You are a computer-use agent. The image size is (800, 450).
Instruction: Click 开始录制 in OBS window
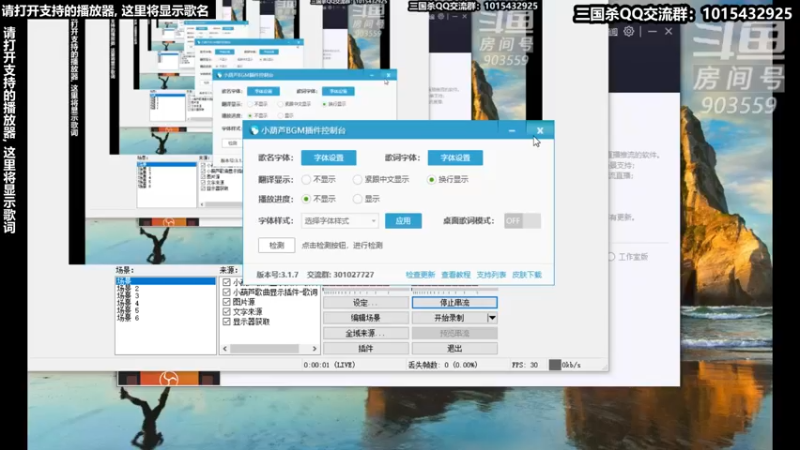(x=449, y=318)
